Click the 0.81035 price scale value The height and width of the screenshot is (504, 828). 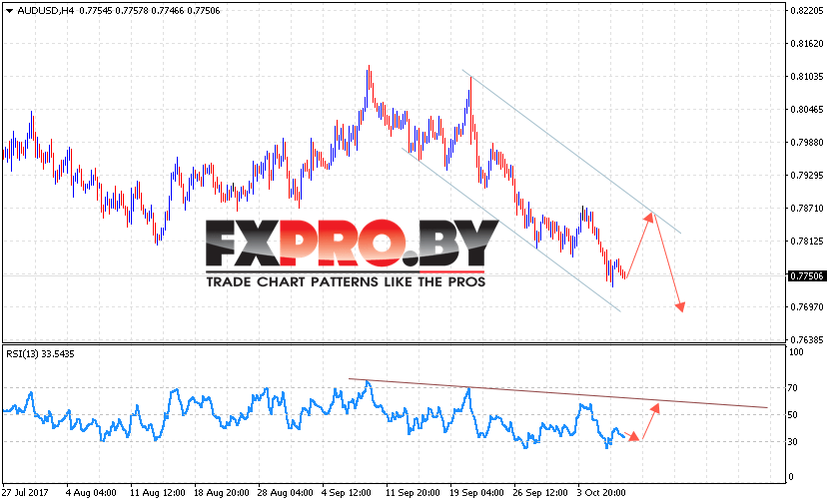pyautogui.click(x=807, y=77)
